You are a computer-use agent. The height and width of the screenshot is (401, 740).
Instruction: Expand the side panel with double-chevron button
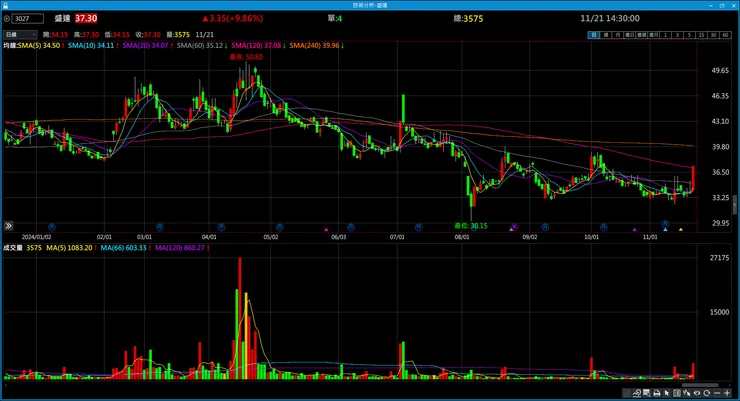point(8,226)
